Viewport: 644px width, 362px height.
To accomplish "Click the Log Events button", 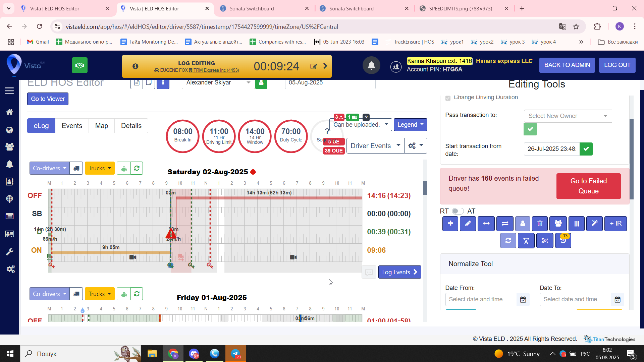I will point(399,272).
